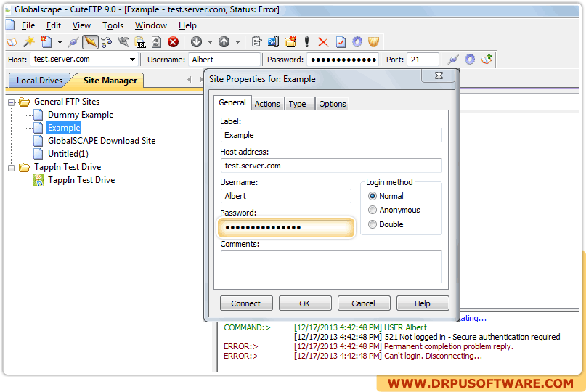Click the left tab scroll arrow

(x=190, y=79)
